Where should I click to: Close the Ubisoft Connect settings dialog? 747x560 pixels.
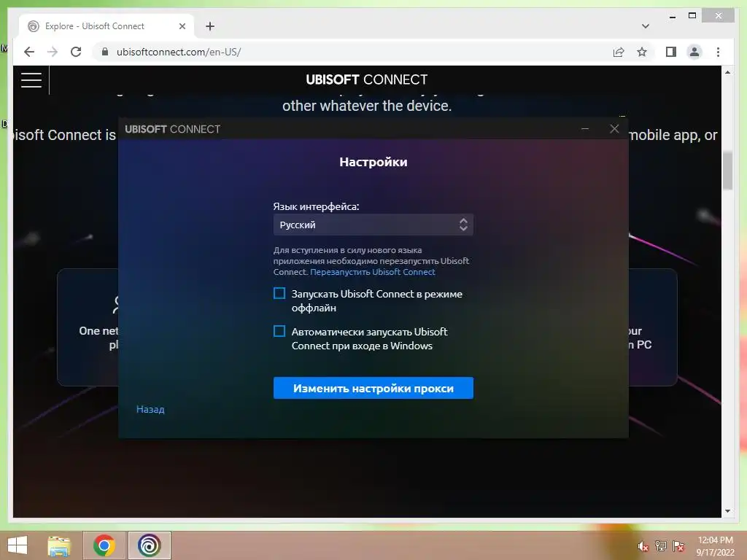[614, 128]
